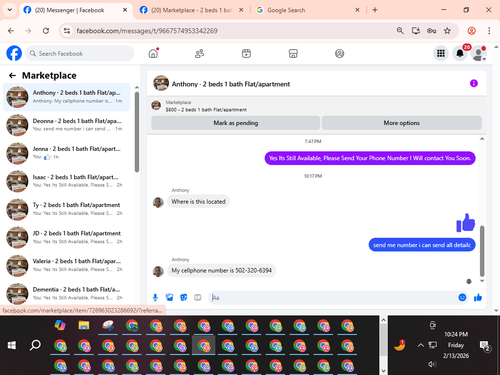Click the address bar URL
Image resolution: width=500 pixels, height=375 pixels.
(x=147, y=31)
